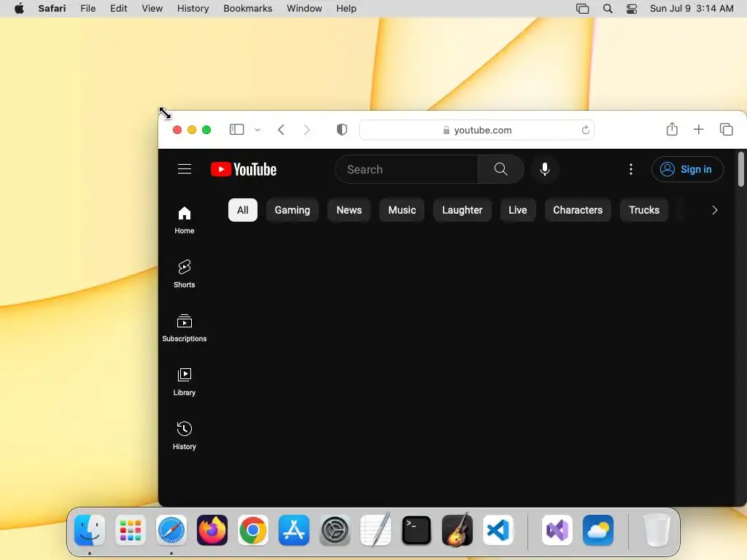This screenshot has width=747, height=560.
Task: Click the Sign in button
Action: [687, 169]
